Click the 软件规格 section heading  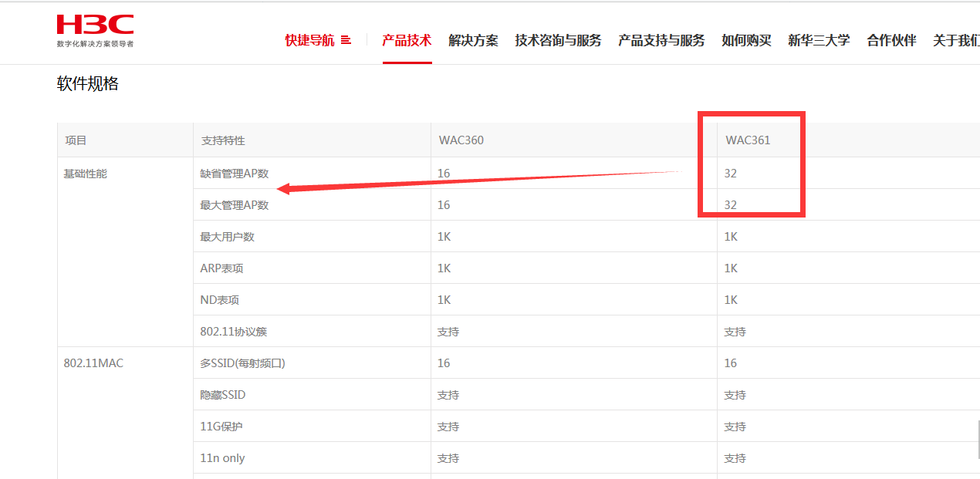coord(88,83)
